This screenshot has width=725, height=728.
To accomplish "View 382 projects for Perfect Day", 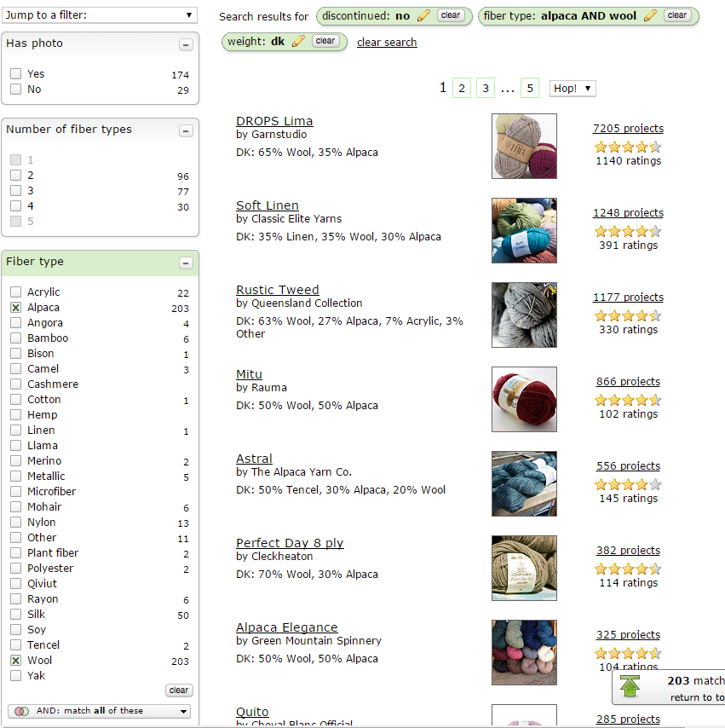I will point(628,551).
